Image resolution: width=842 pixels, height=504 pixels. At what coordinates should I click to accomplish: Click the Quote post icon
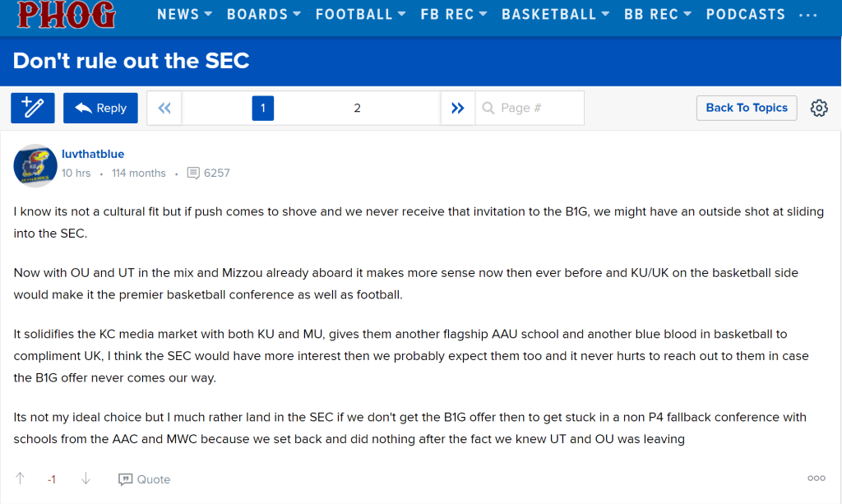(x=145, y=479)
